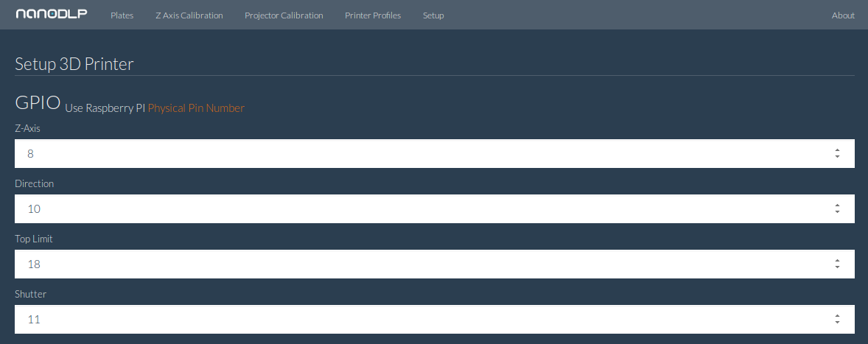
Task: Navigate to Printer Profiles
Action: tap(373, 15)
